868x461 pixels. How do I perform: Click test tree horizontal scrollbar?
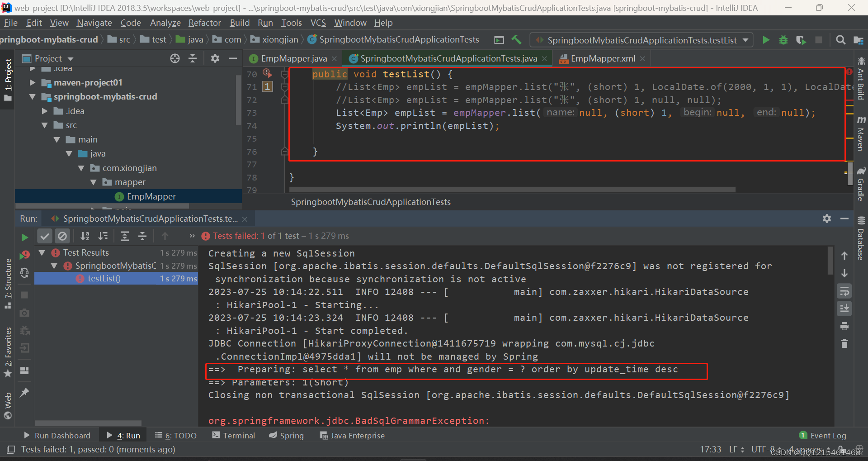pos(89,423)
